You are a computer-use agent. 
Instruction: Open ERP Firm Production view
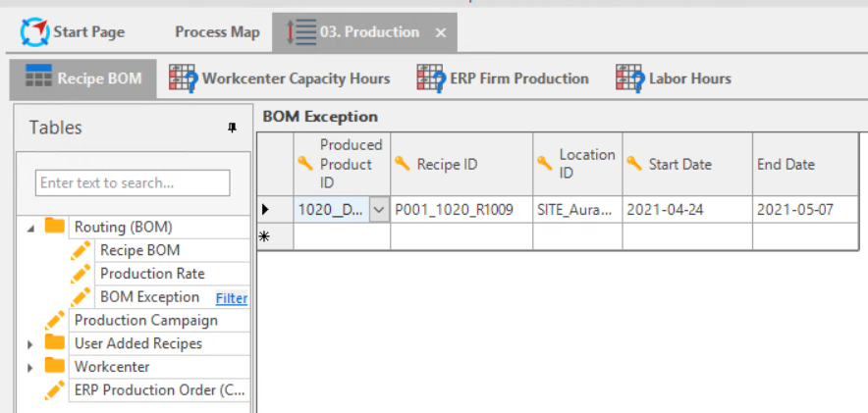(x=503, y=78)
